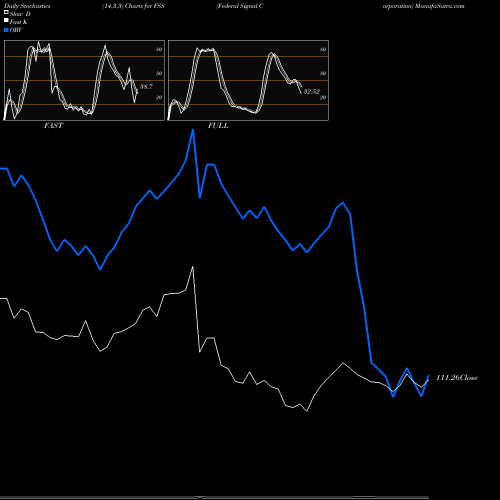Click the 'OBV' legend label
Viewport: 500px width, 500px height.
(16, 30)
